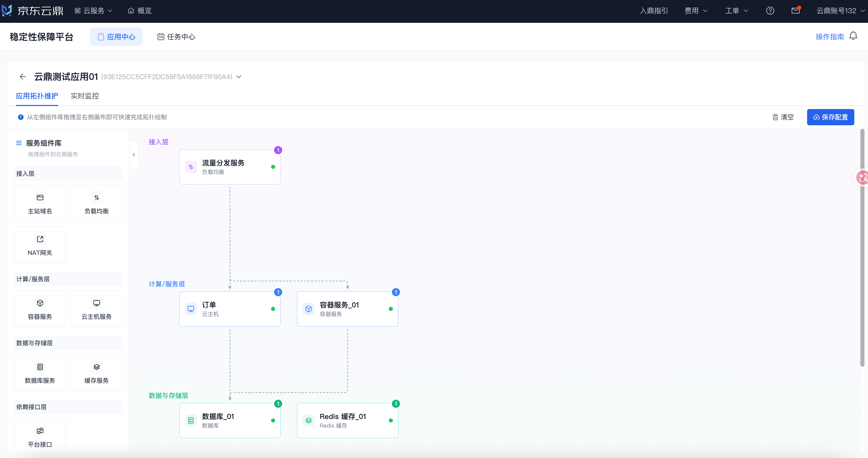Click the 数据库_01 node

tap(230, 420)
